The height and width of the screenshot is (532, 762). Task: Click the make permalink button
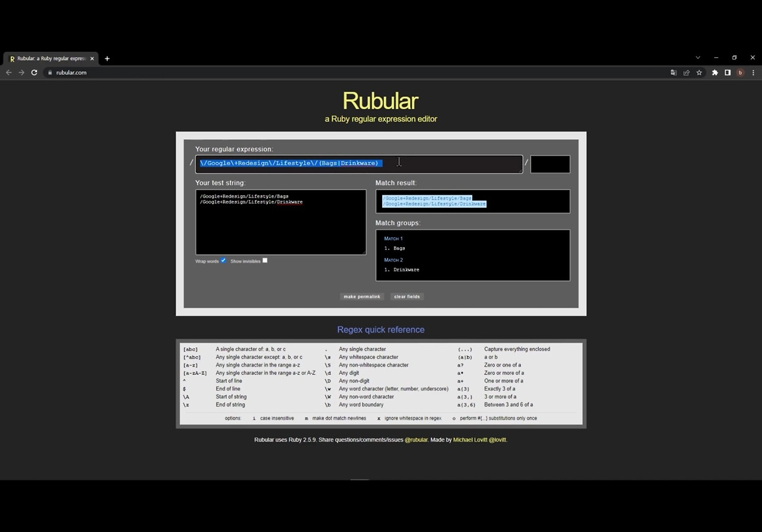point(362,296)
